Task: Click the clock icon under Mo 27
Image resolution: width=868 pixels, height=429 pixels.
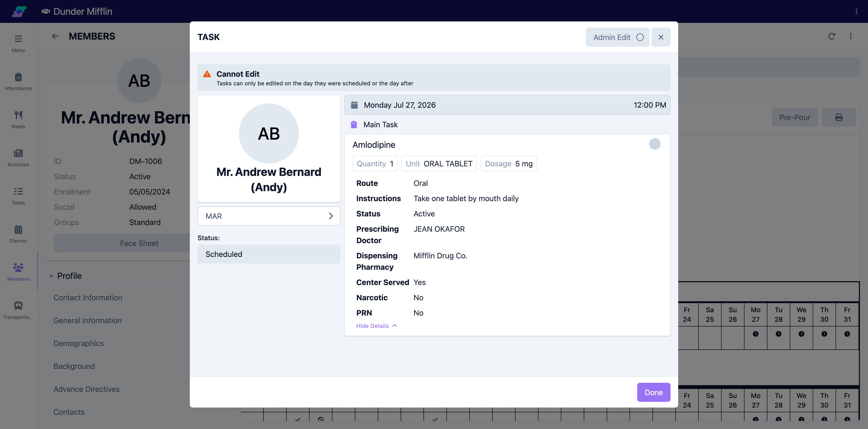Action: click(x=755, y=334)
